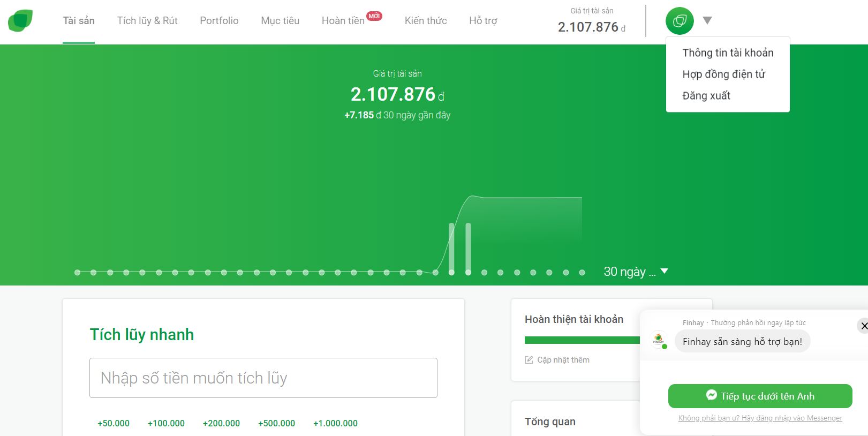Click the Finhay sẵn sàng hỗ trợ bạn message

tap(742, 342)
